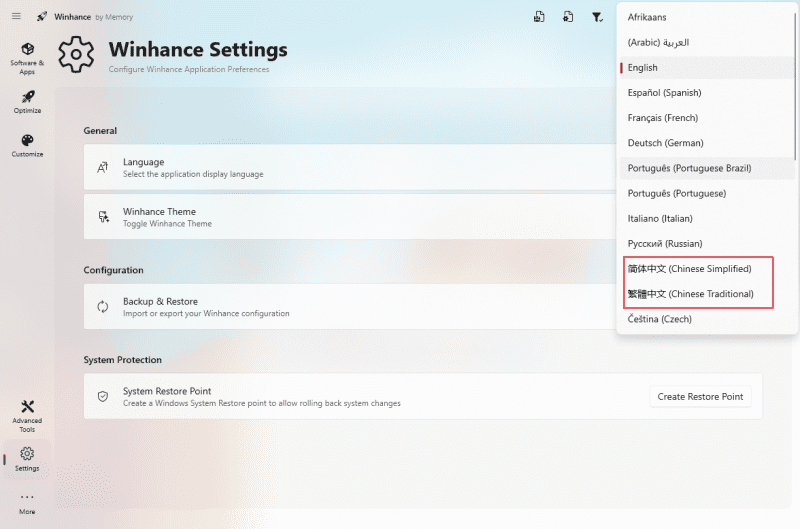The width and height of the screenshot is (800, 529).
Task: Click the Winhance Theme row title
Action: (x=159, y=211)
